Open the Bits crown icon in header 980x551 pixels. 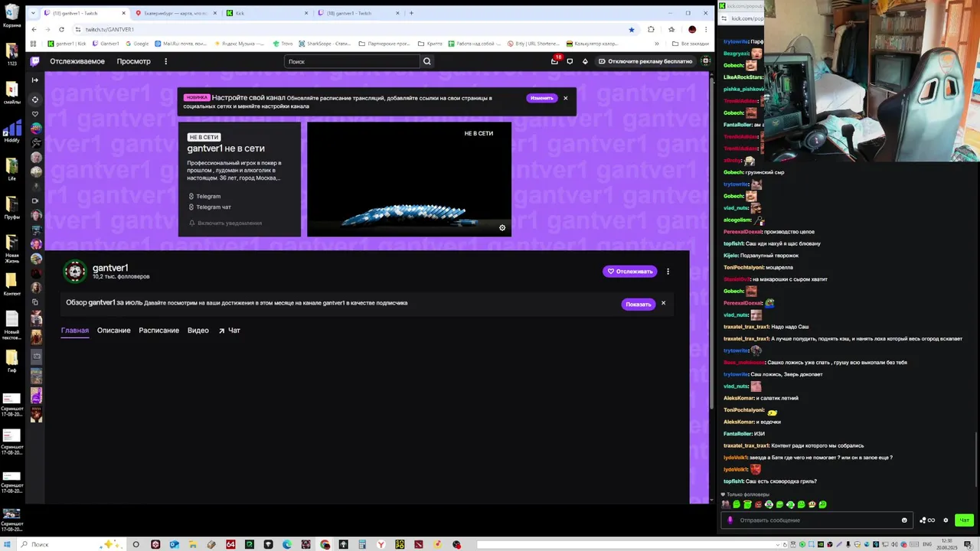tap(585, 61)
